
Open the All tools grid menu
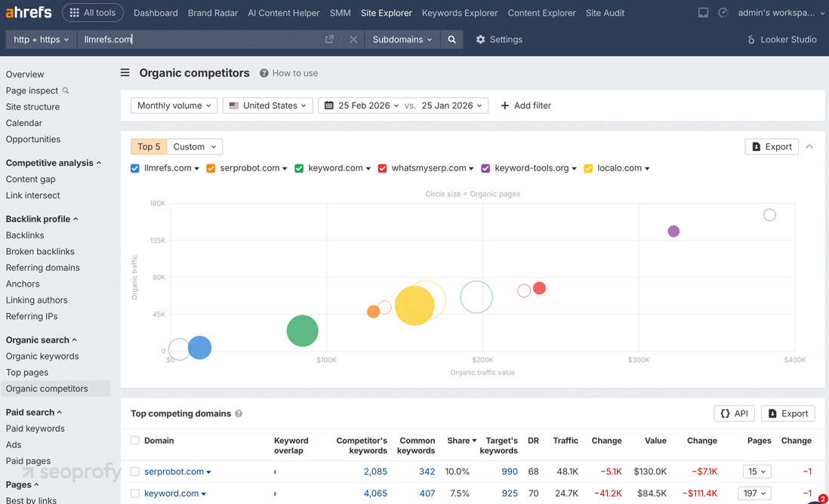[93, 13]
